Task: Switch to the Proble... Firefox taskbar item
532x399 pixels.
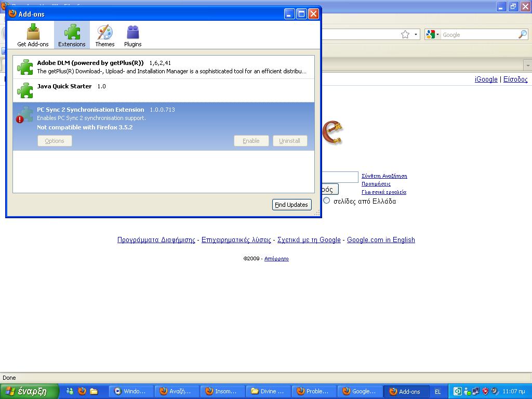Action: [x=314, y=391]
